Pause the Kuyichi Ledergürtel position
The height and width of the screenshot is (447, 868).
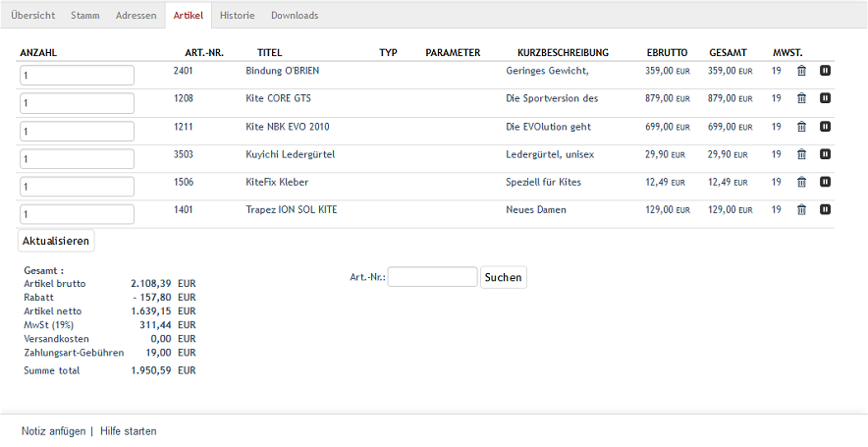[x=826, y=154]
